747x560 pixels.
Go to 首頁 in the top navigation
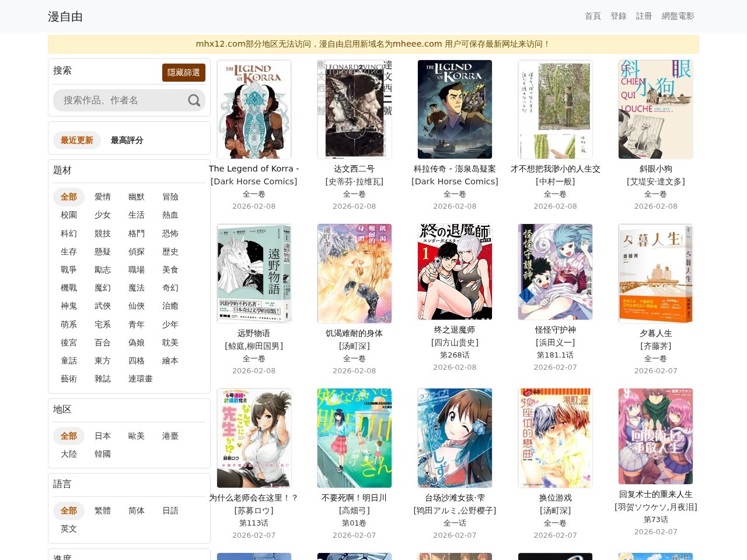click(x=592, y=16)
